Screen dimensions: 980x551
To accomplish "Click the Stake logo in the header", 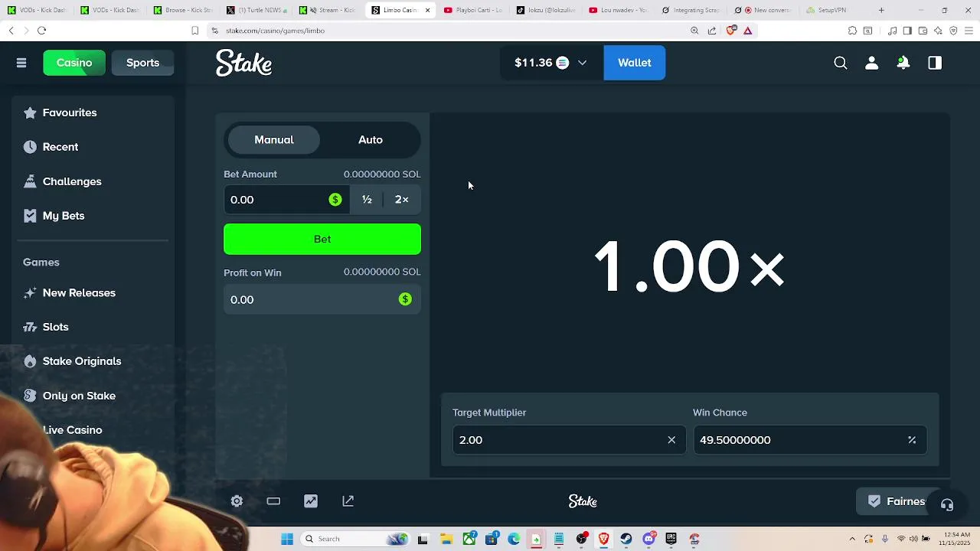I will click(x=243, y=63).
